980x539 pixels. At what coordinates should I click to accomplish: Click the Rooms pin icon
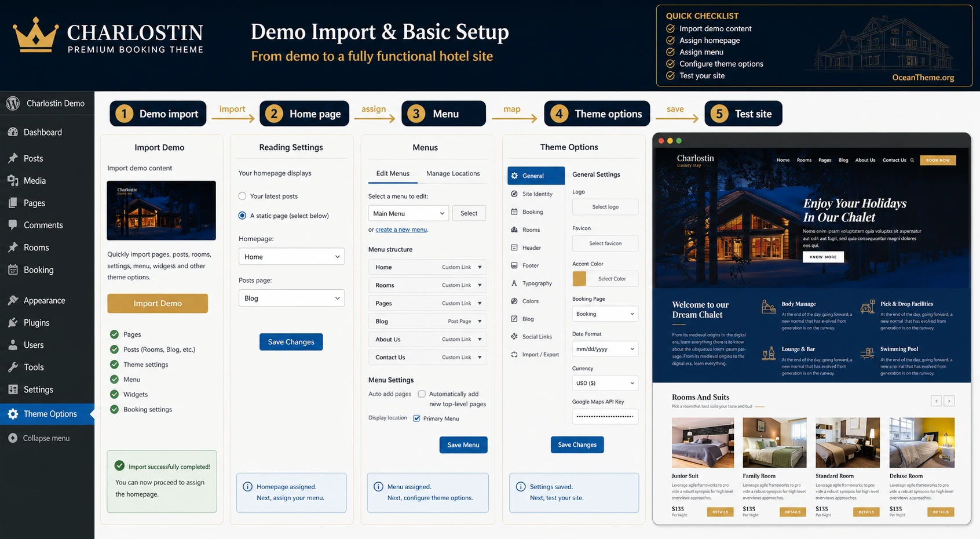point(13,247)
